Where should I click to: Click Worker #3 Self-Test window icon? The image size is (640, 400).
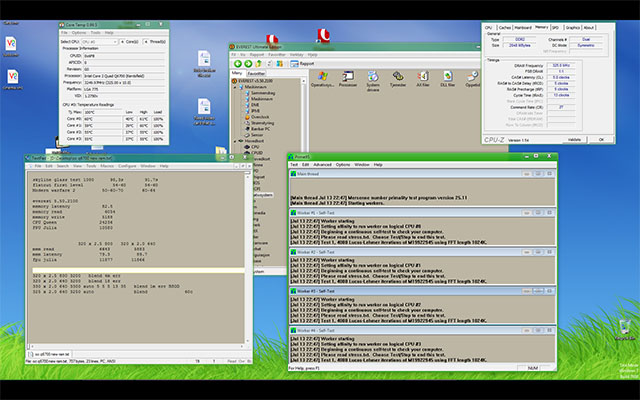point(293,291)
